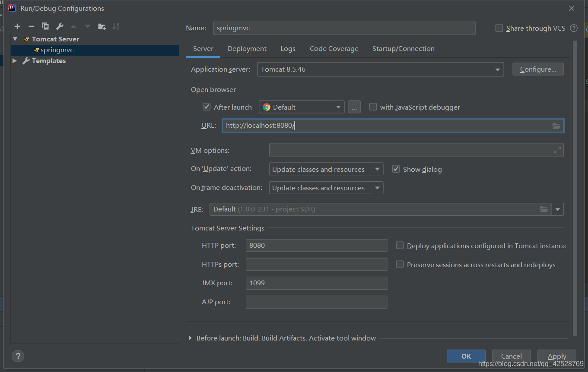Click into the HTTP port field
Viewport: 588px width, 372px height.
(316, 246)
